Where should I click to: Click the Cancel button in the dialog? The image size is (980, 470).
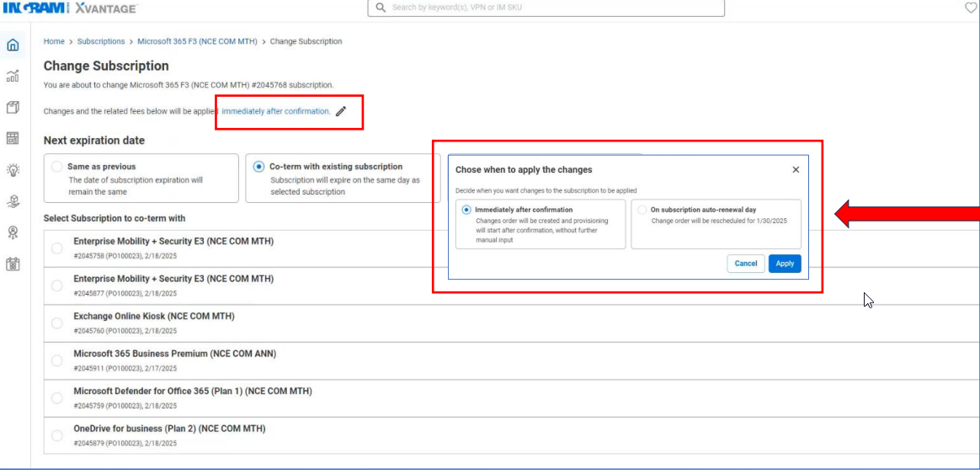point(746,264)
